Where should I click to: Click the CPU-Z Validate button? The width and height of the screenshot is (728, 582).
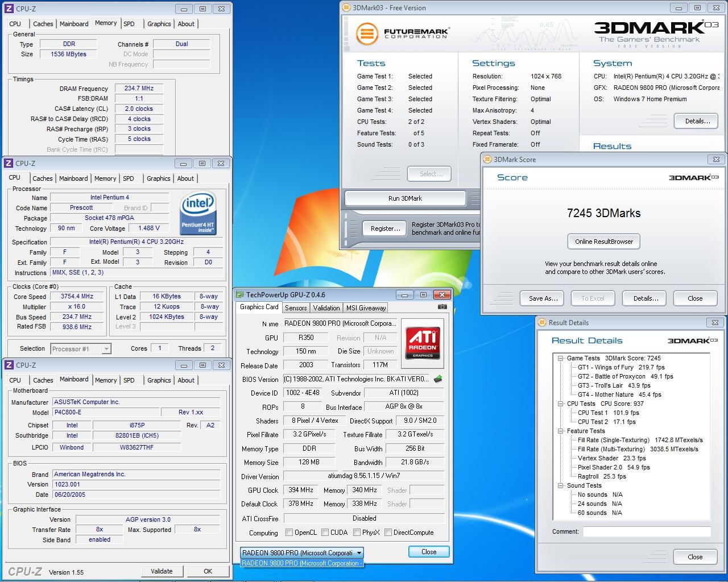pyautogui.click(x=162, y=571)
